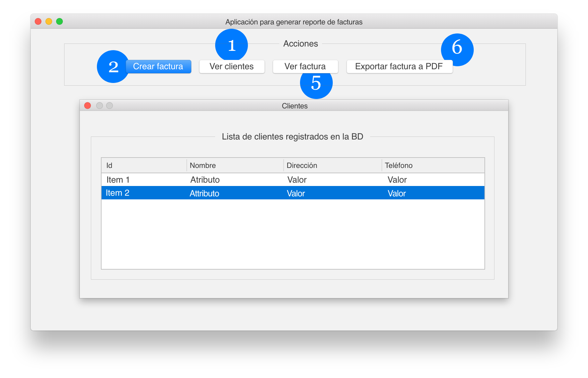Click the numbered badge labeled 2
The width and height of the screenshot is (588, 378).
coord(114,67)
